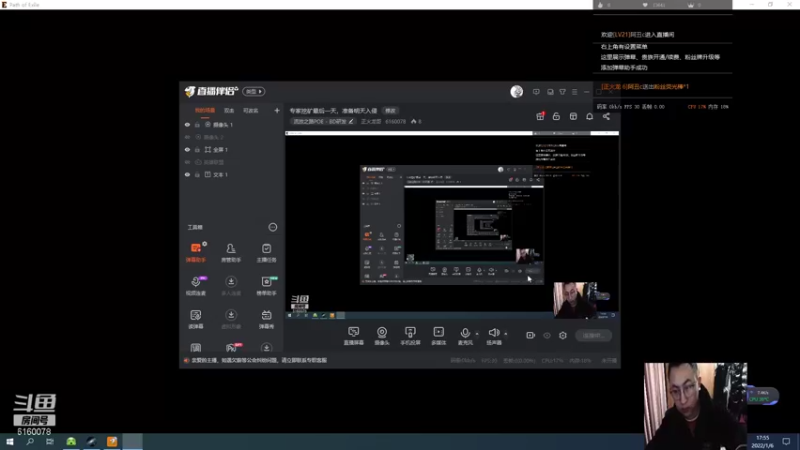This screenshot has width=800, height=450.
Task: Select the 摄像头 1 source row
Action: click(231, 124)
